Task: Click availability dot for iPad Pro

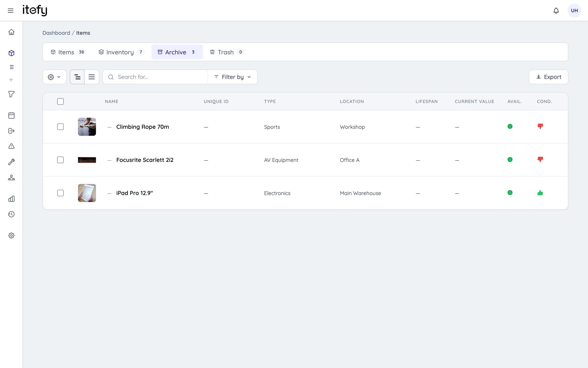Action: coord(510,193)
